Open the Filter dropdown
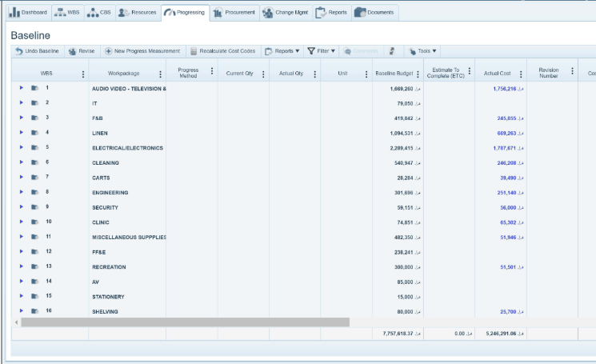This screenshot has width=596, height=364. 322,51
